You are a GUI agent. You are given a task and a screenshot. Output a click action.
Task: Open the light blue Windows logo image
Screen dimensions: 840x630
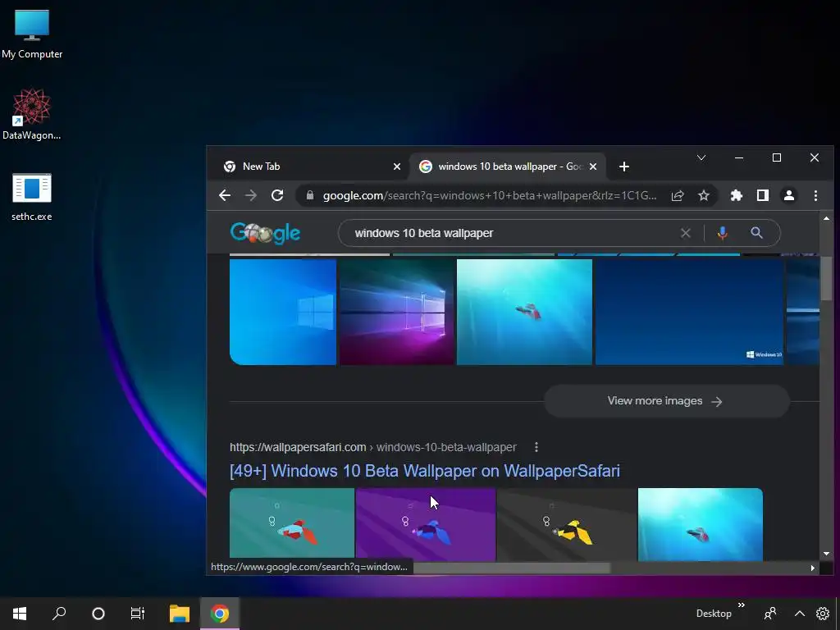pyautogui.click(x=283, y=312)
